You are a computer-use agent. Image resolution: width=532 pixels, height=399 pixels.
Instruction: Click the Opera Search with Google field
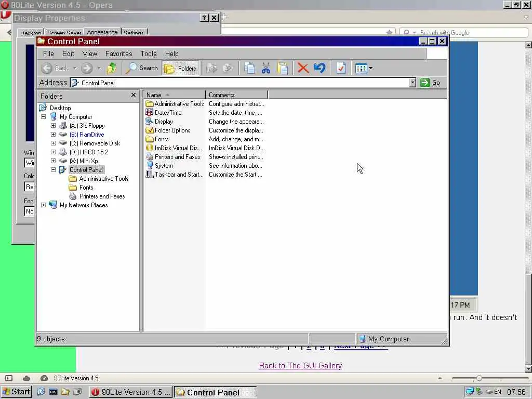click(x=463, y=33)
